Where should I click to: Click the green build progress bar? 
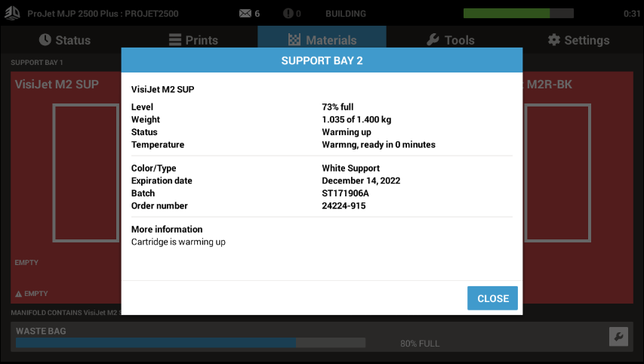tap(517, 14)
